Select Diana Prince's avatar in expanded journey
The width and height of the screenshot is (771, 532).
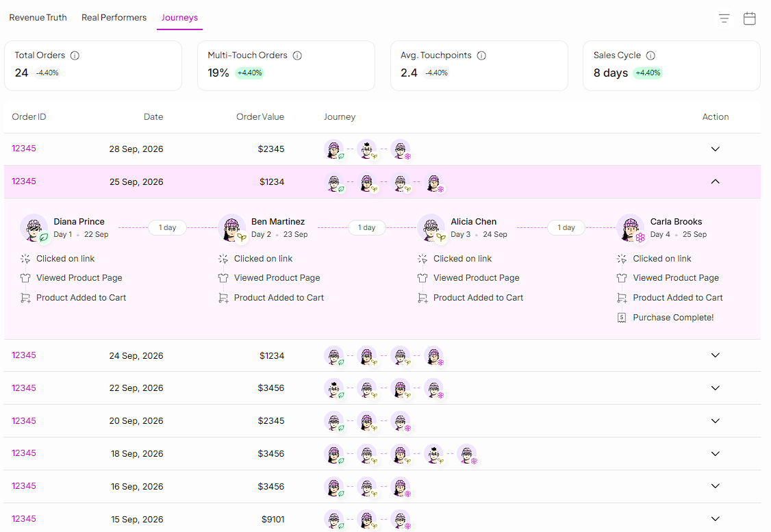tap(34, 227)
